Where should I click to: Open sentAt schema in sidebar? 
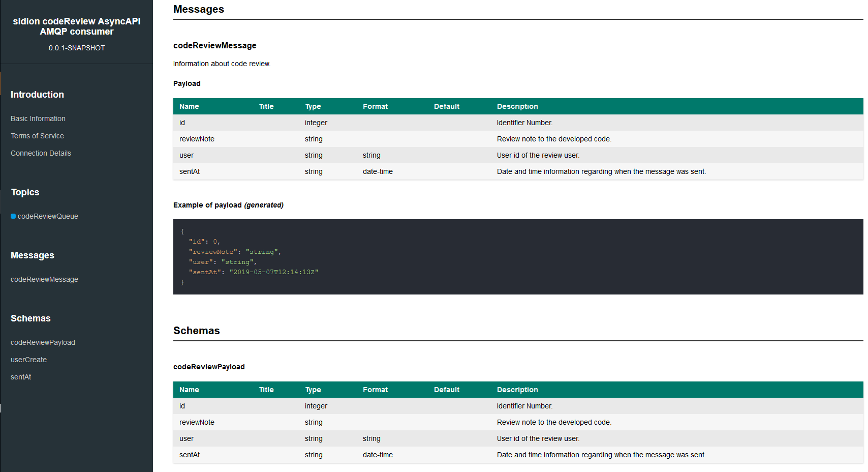point(21,377)
